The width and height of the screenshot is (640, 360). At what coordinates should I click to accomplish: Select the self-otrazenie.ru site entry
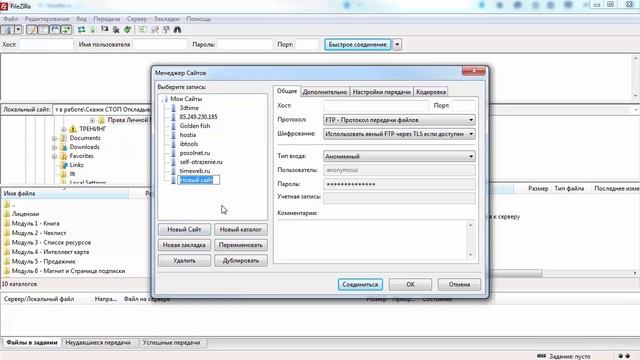201,162
